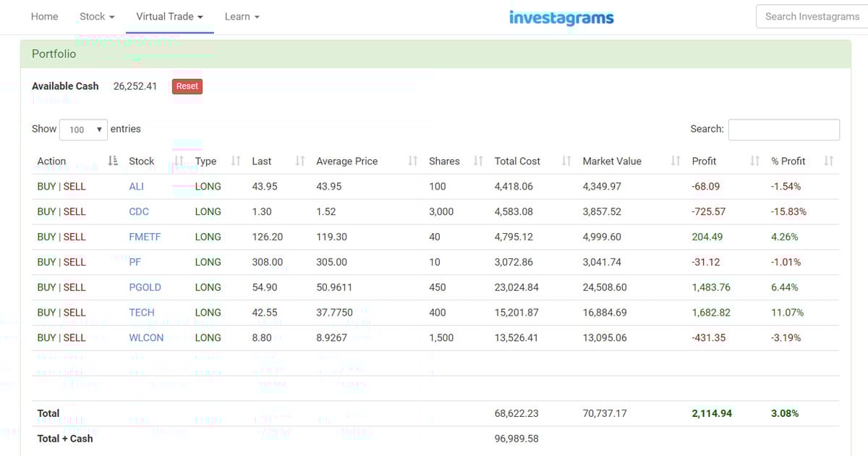Select the Available Cash value 26,252.41
Viewport: 868px width, 456px height.
[135, 86]
